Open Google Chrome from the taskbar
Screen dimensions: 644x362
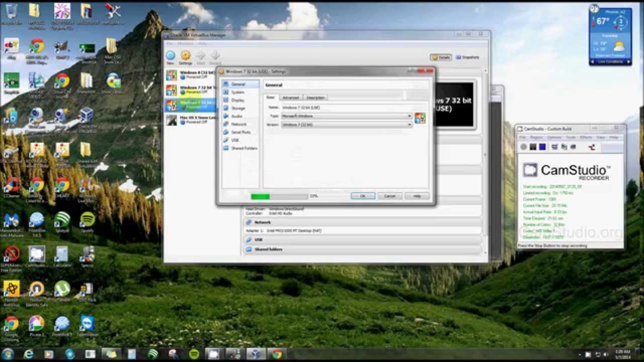click(276, 354)
